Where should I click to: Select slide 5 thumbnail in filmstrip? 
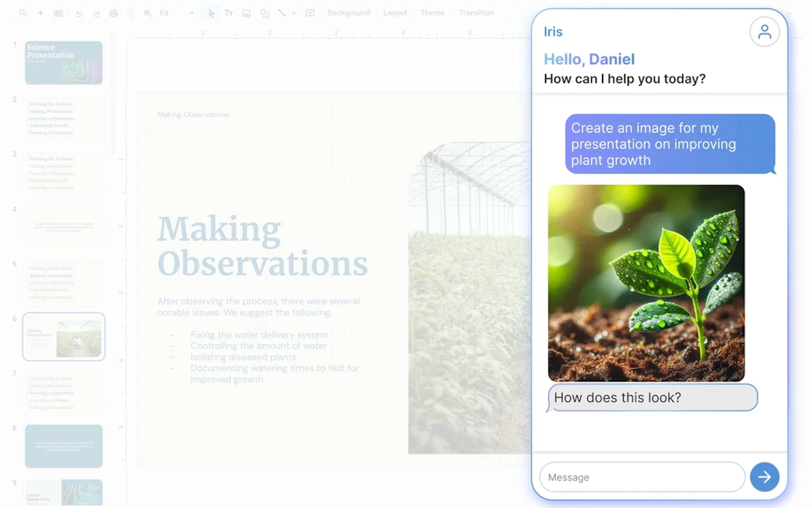tap(63, 283)
